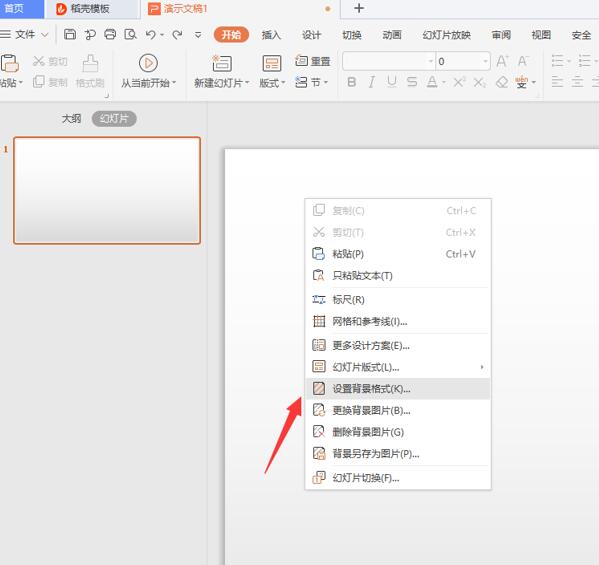
Task: Click the phonetic guide 文 icon
Action: coord(522,82)
